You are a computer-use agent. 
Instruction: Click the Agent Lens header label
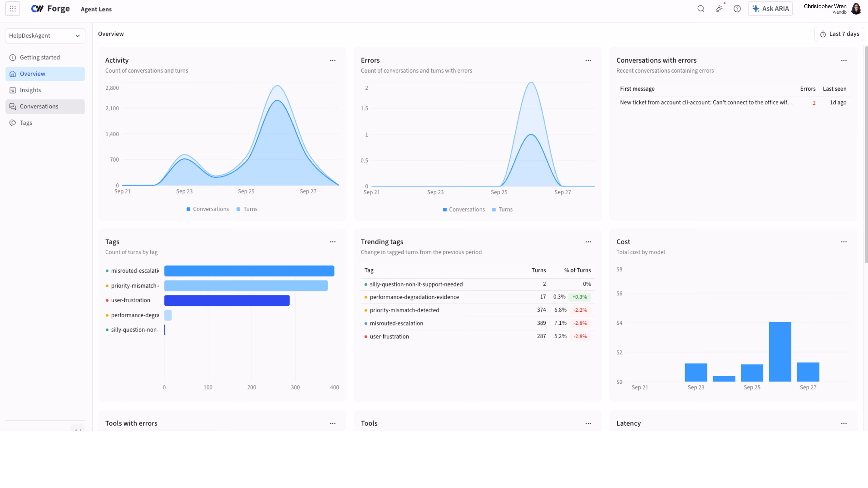pyautogui.click(x=96, y=10)
